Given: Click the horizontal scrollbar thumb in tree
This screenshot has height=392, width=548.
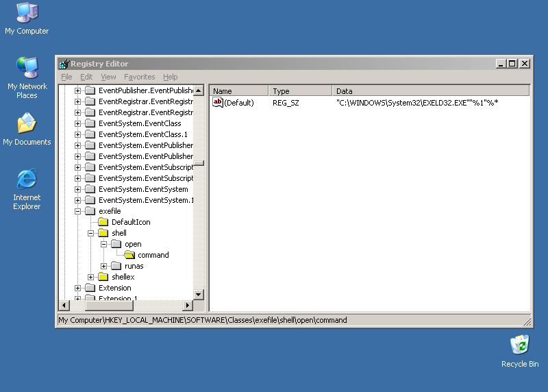Looking at the screenshot, I should pos(110,305).
